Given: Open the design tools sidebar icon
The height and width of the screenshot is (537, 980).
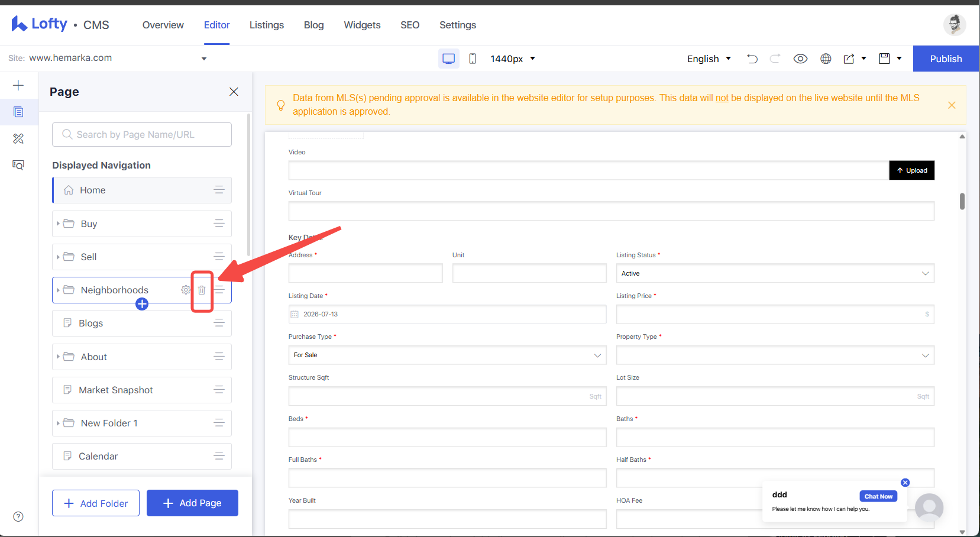Looking at the screenshot, I should coord(18,138).
